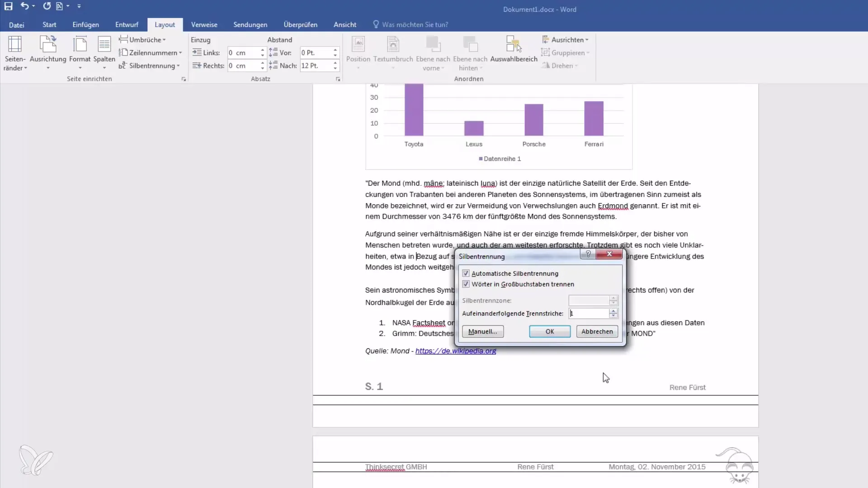868x488 pixels.
Task: Expand the Zeilennummern dropdown
Action: click(x=151, y=53)
